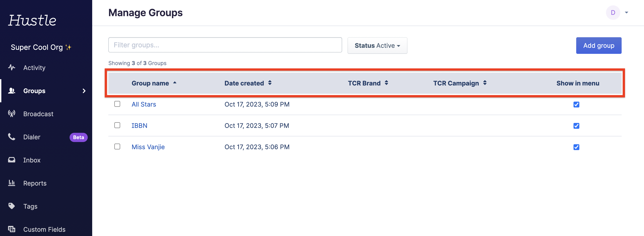Click the Groups people icon
The width and height of the screenshot is (644, 236).
tap(11, 91)
